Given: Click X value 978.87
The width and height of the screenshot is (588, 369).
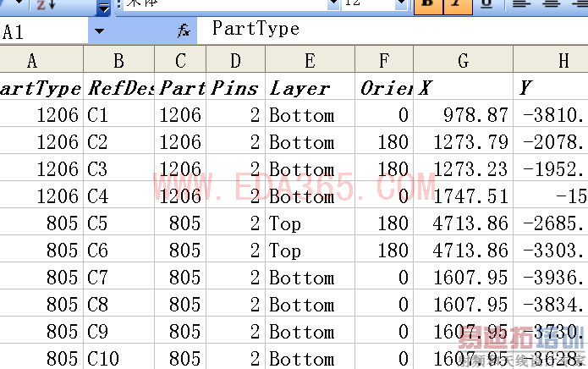Looking at the screenshot, I should [463, 113].
